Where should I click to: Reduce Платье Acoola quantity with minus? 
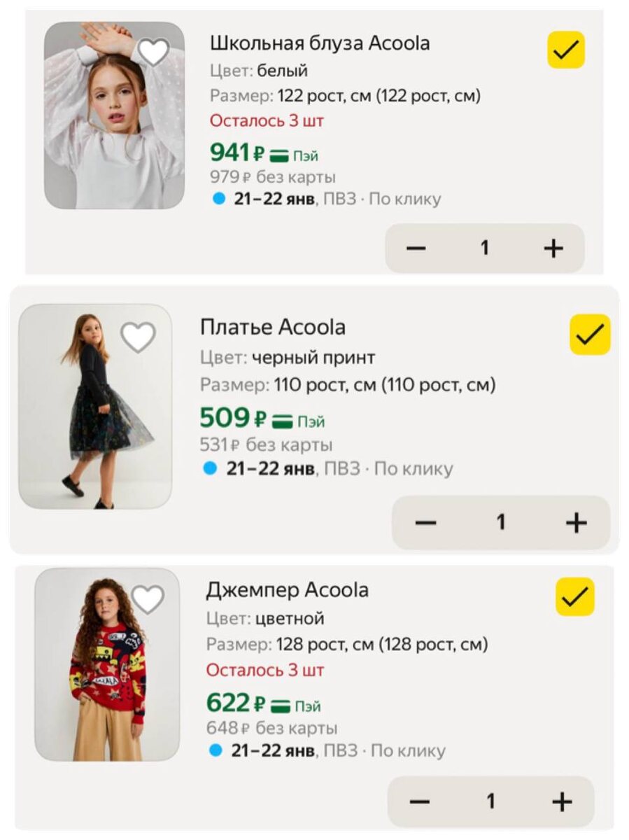click(425, 523)
